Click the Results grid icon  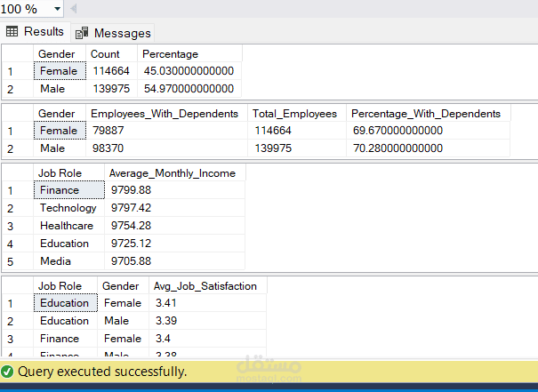click(12, 31)
